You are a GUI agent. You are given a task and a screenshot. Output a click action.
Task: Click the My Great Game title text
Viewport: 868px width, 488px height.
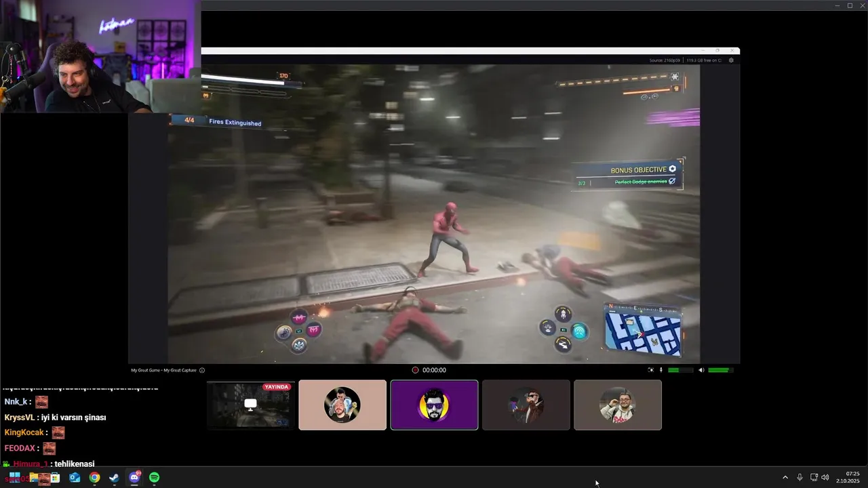click(x=146, y=370)
